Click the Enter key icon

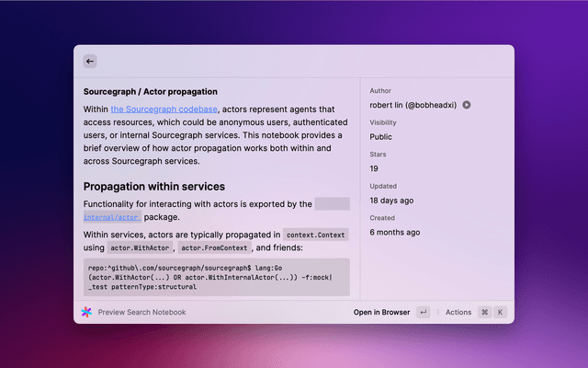click(x=424, y=312)
